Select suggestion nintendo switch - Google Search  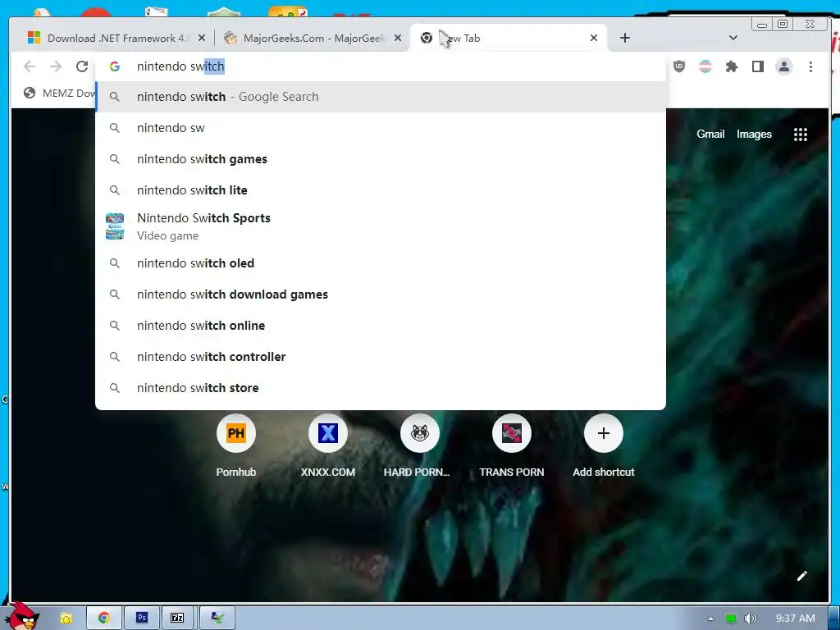[x=381, y=97]
